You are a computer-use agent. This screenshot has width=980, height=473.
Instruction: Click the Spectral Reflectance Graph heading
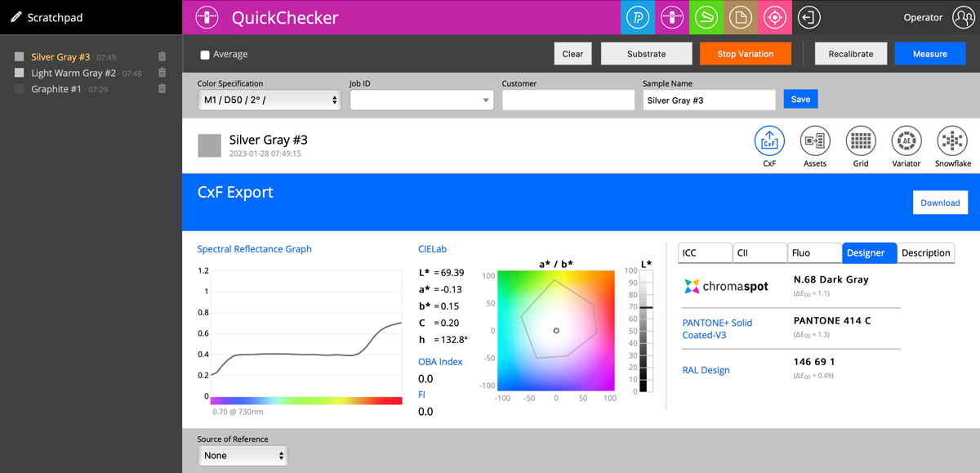pos(254,249)
